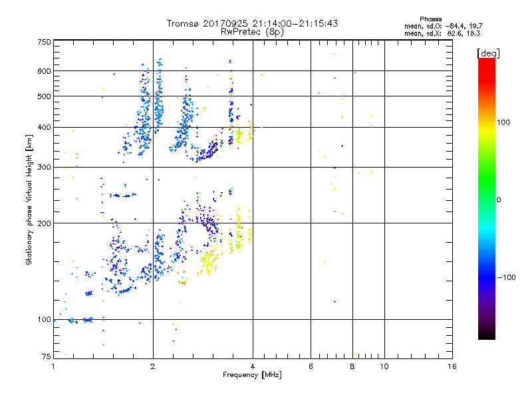
Task: Click the colorbar label '-100'
Action: [506, 277]
